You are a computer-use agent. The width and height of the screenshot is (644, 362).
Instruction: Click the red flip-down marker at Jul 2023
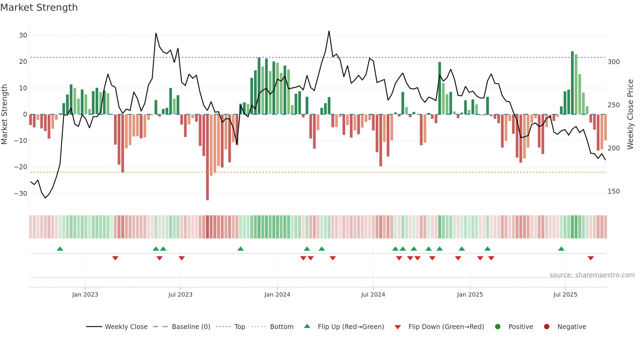coord(182,258)
